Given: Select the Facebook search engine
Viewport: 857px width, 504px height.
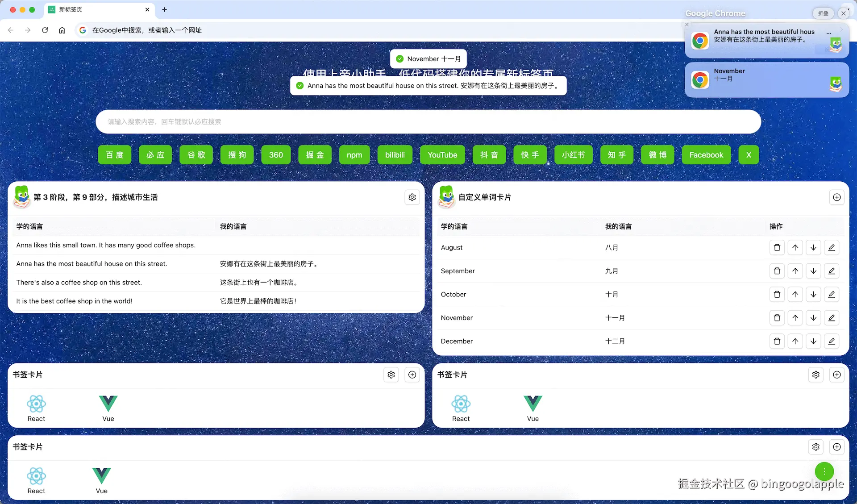Looking at the screenshot, I should [x=706, y=154].
